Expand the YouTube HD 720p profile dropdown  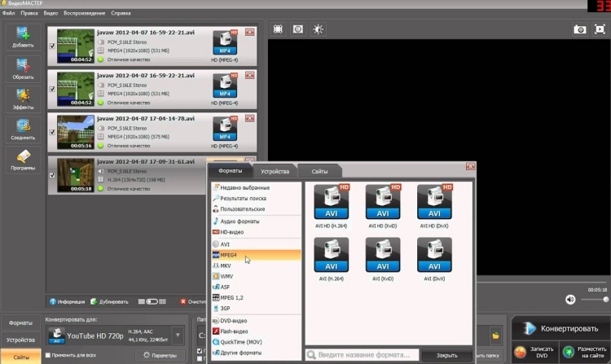coord(178,335)
